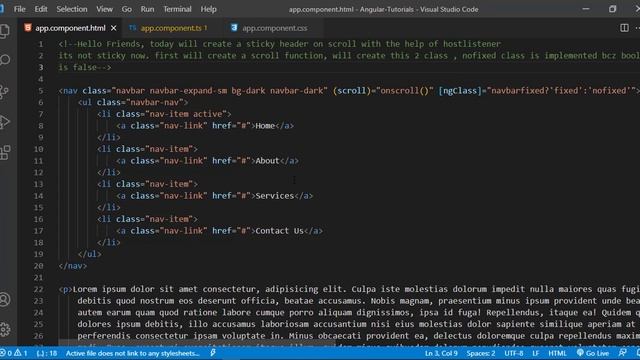
Task: Click the Go Live broadcast icon
Action: 580,353
